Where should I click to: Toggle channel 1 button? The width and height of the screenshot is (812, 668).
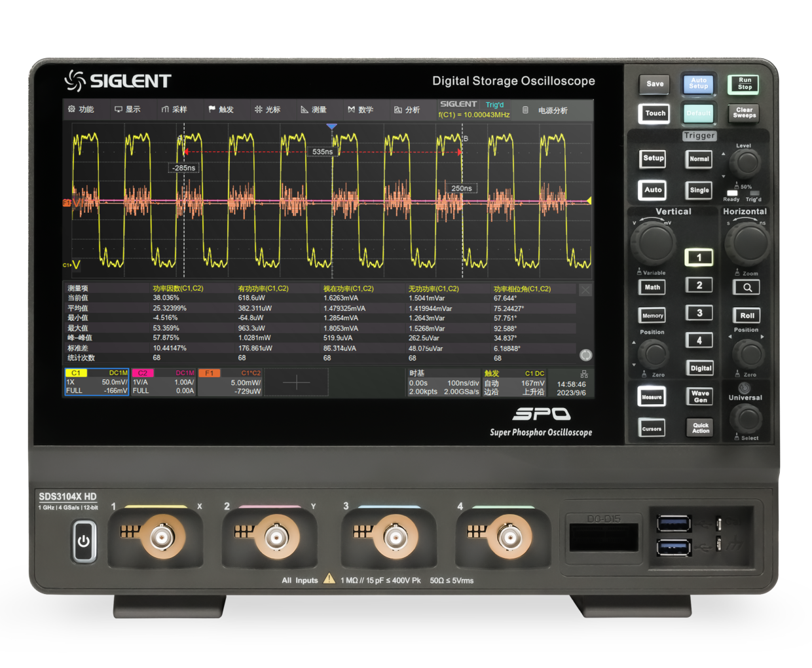pyautogui.click(x=699, y=257)
